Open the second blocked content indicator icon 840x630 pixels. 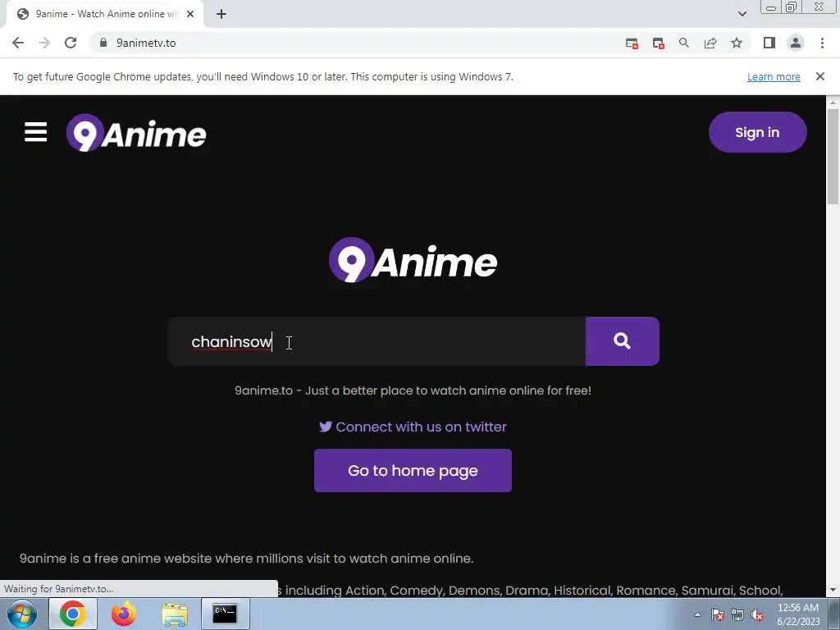(659, 43)
